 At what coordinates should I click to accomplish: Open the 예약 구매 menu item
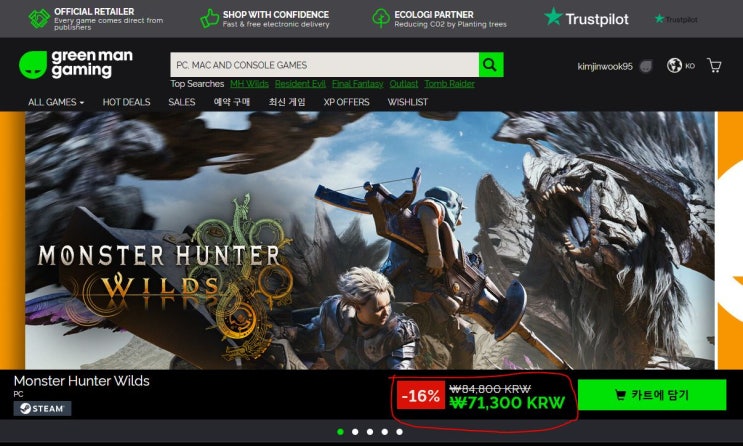point(232,102)
